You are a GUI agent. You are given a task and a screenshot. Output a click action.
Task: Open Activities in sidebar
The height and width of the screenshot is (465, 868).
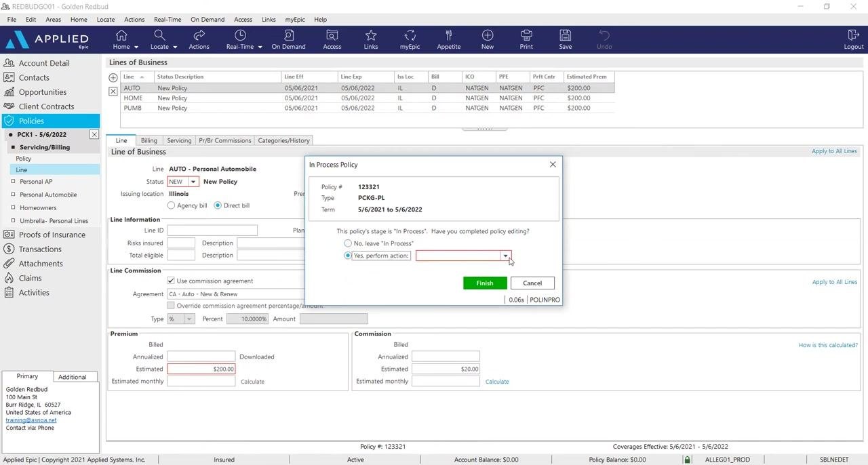(x=34, y=293)
